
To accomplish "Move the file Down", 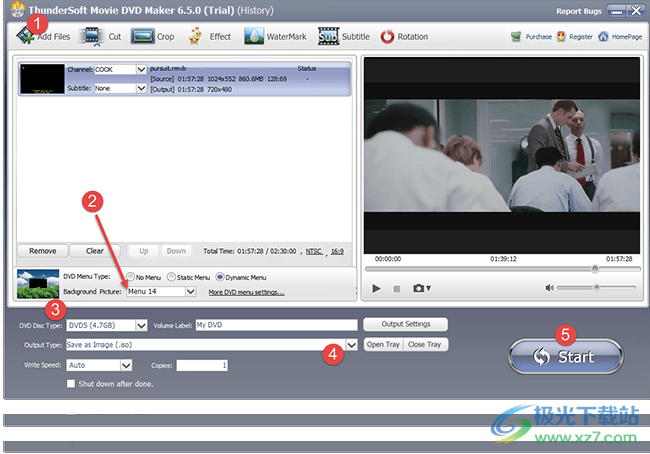I will [176, 251].
